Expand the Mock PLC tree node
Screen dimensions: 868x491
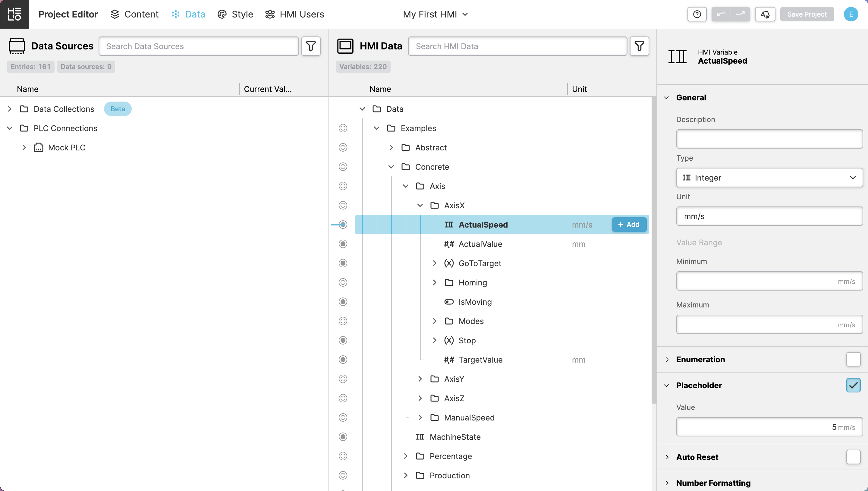pos(24,148)
